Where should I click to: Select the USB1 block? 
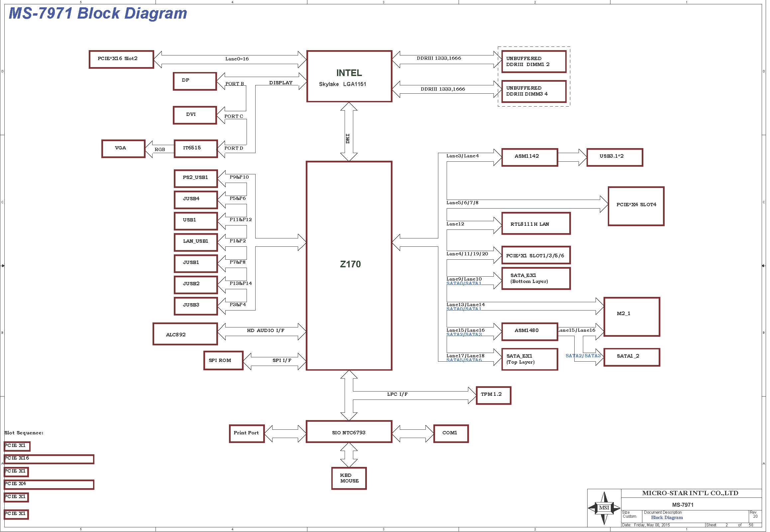tap(196, 222)
